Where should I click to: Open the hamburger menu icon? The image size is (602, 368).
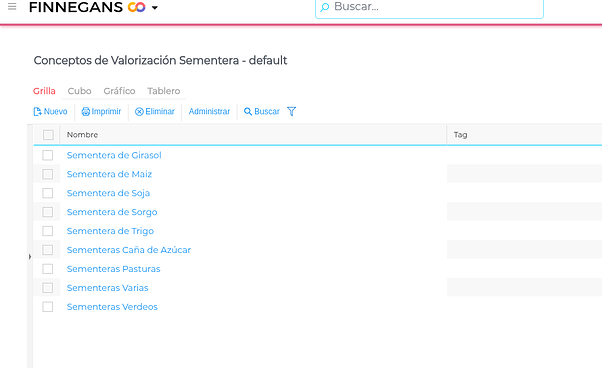12,6
